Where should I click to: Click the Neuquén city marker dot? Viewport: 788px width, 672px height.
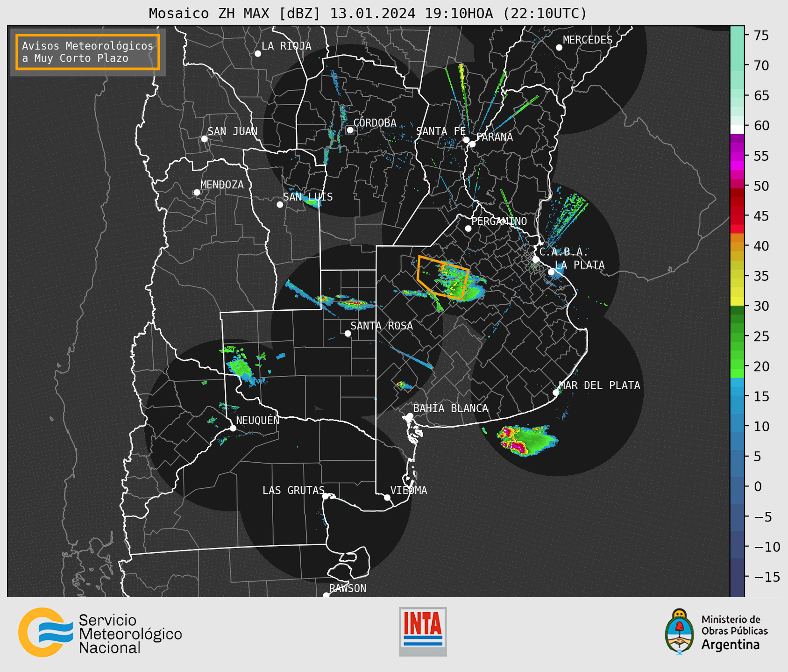(x=233, y=428)
